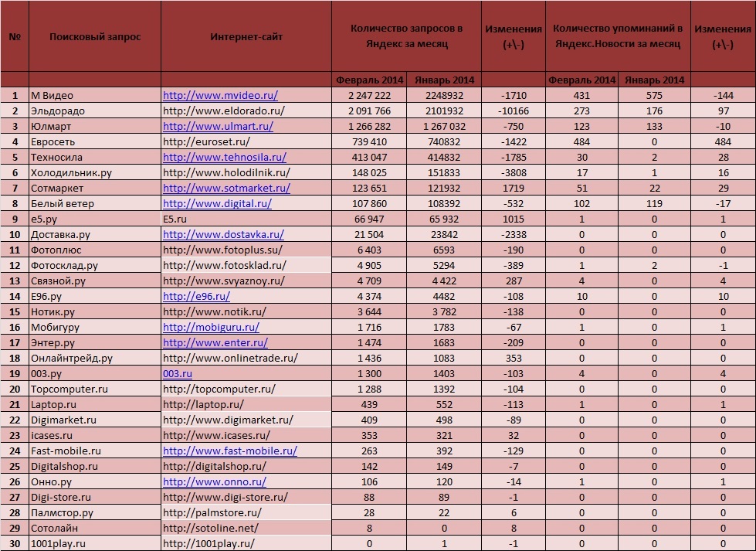The width and height of the screenshot is (756, 551).
Task: Select the 'Laptop.ru' query cell
Action: pyautogui.click(x=95, y=404)
